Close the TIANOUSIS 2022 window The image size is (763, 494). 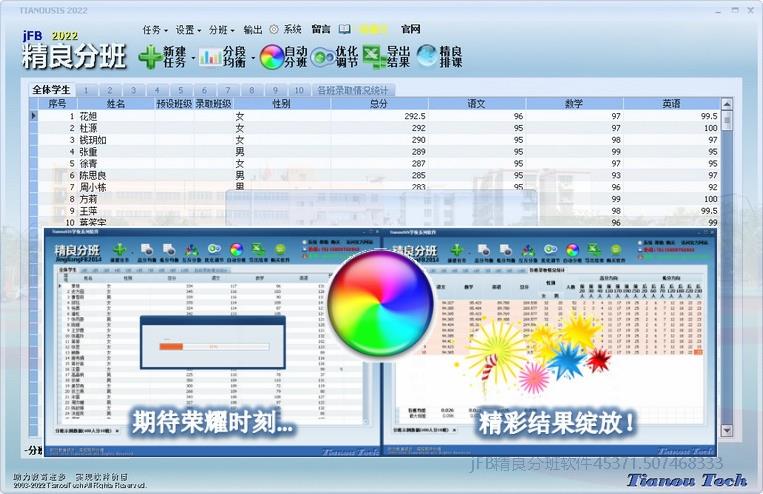750,10
